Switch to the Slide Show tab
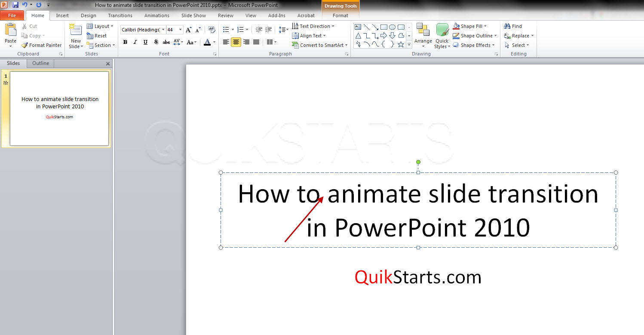The height and width of the screenshot is (335, 644). pos(193,15)
